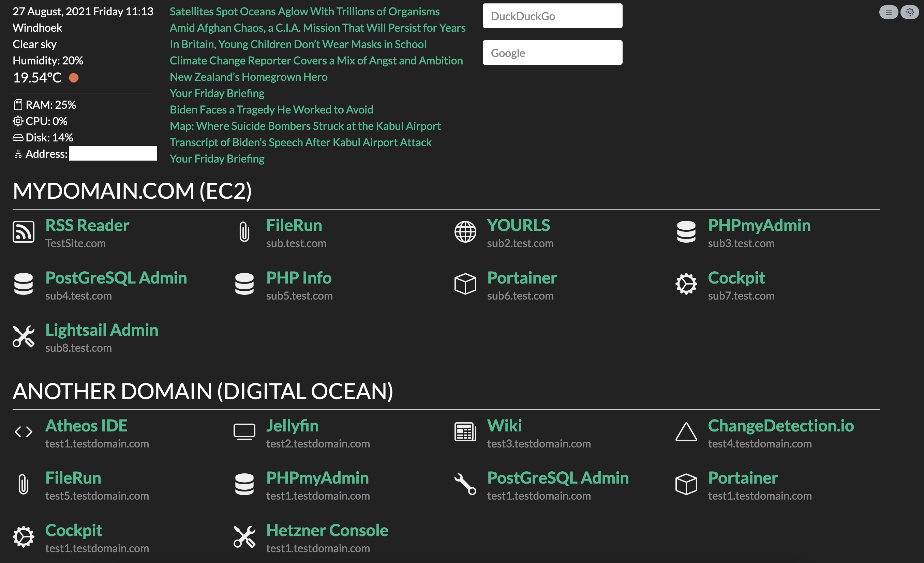Click the white redacted Address value box

113,153
